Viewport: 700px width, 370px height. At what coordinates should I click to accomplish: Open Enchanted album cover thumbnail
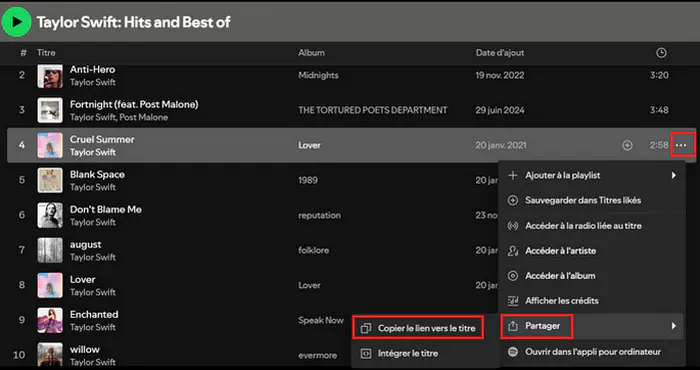point(50,320)
